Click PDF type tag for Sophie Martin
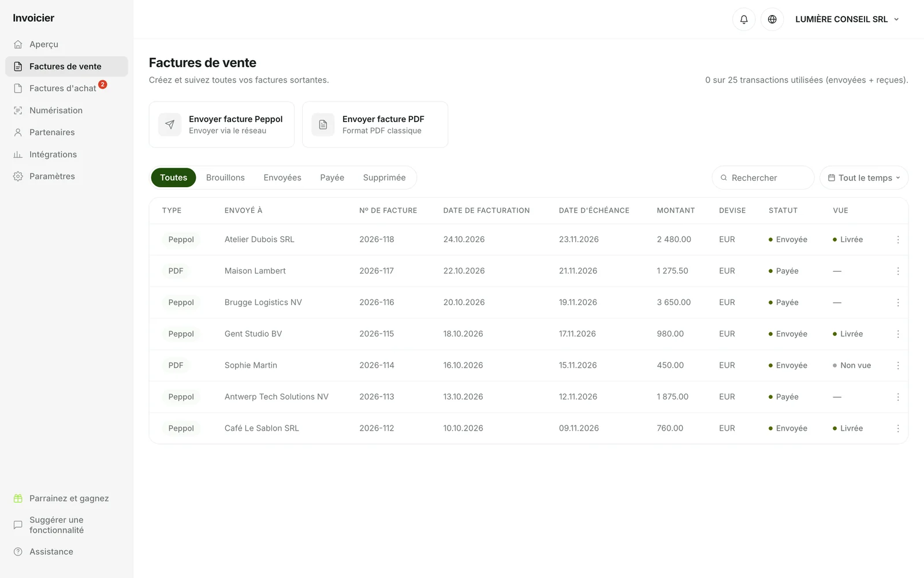 pos(176,365)
